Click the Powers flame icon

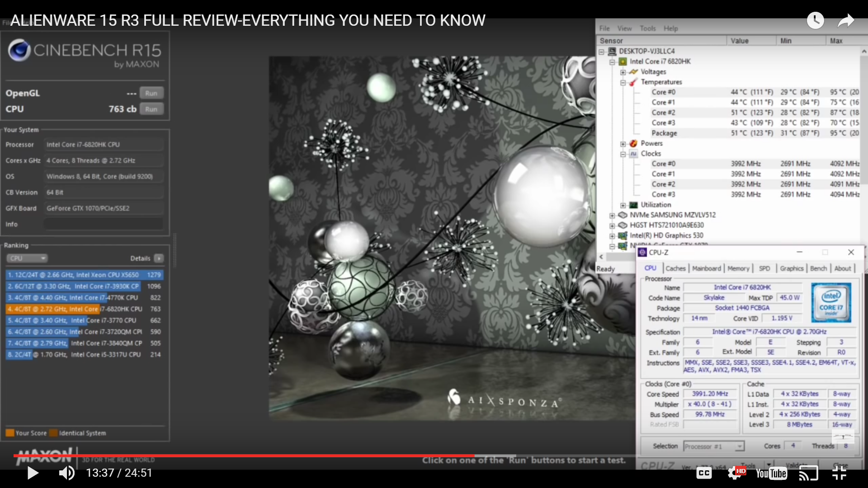pos(633,143)
